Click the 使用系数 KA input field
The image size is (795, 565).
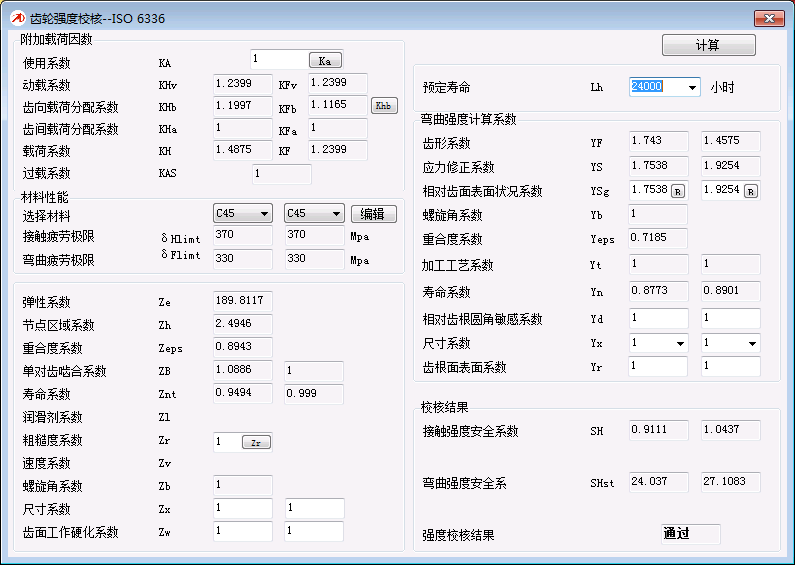coord(279,59)
